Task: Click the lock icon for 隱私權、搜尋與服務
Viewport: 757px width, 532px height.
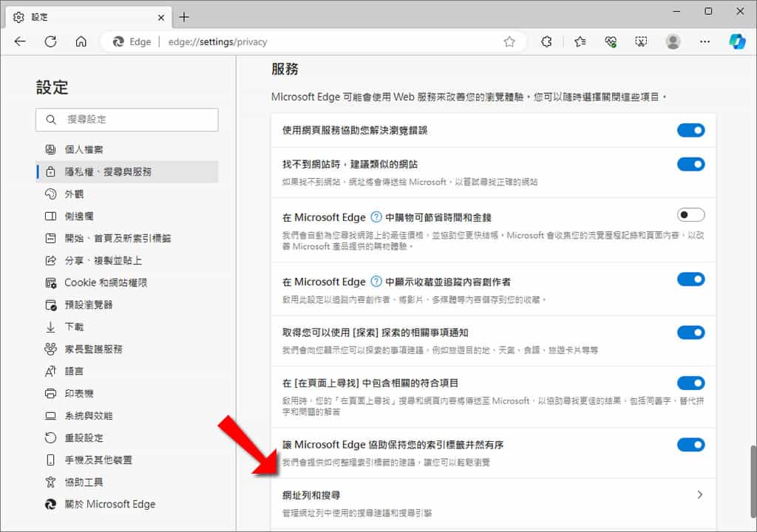Action: (x=50, y=171)
